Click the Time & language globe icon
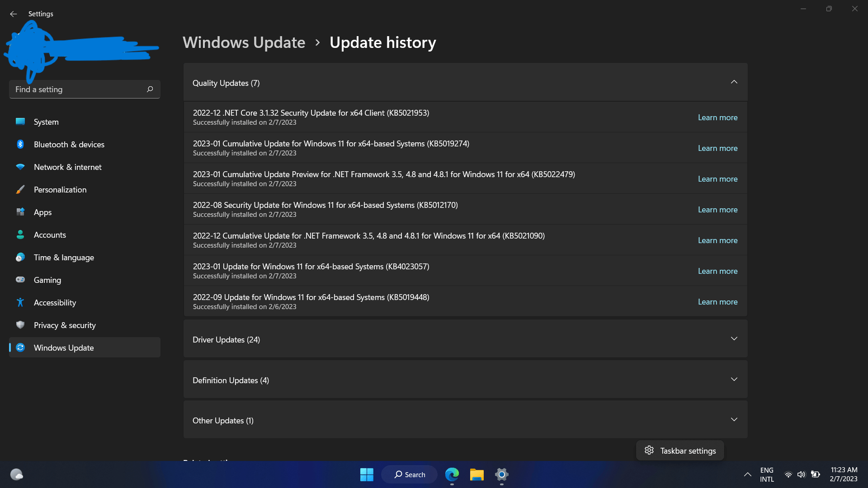This screenshot has width=868, height=488. click(20, 257)
